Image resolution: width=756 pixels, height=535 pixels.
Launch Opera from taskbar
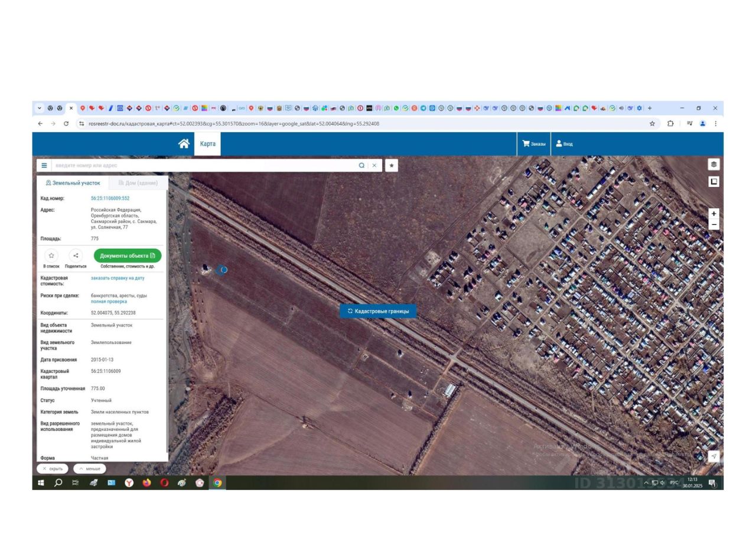(164, 483)
